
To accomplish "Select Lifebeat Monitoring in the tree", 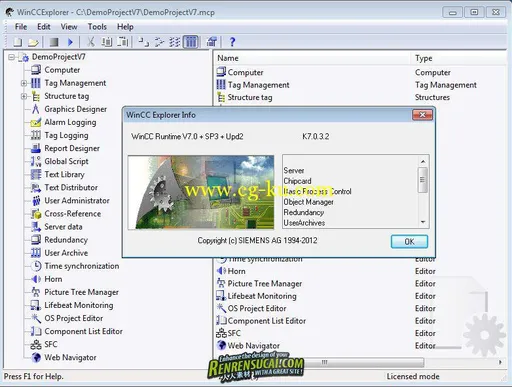I will click(x=79, y=305).
